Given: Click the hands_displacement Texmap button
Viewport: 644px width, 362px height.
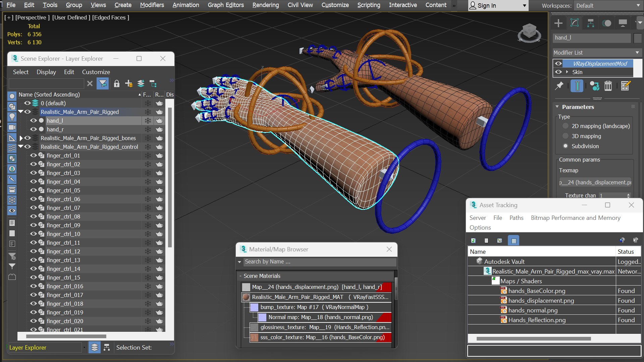Looking at the screenshot, I should click(x=595, y=182).
